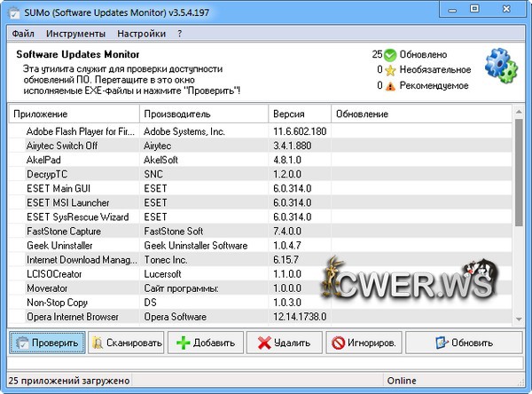The height and width of the screenshot is (394, 532).
Task: Open the Инструменты menu
Action: tap(73, 34)
